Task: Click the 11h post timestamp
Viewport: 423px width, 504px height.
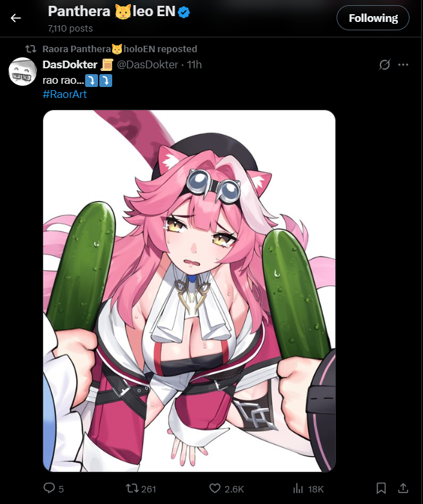Action: (194, 64)
